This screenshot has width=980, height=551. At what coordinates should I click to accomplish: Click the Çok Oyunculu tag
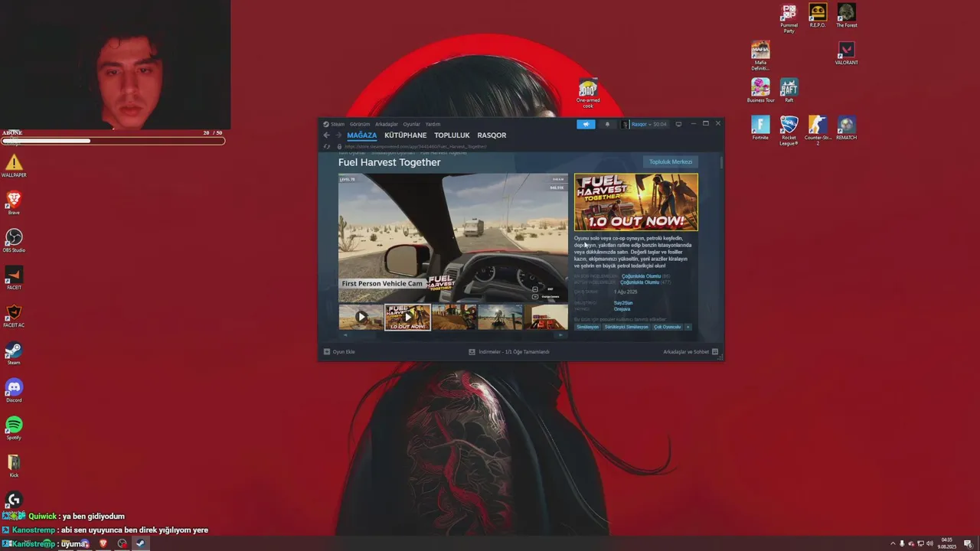667,327
